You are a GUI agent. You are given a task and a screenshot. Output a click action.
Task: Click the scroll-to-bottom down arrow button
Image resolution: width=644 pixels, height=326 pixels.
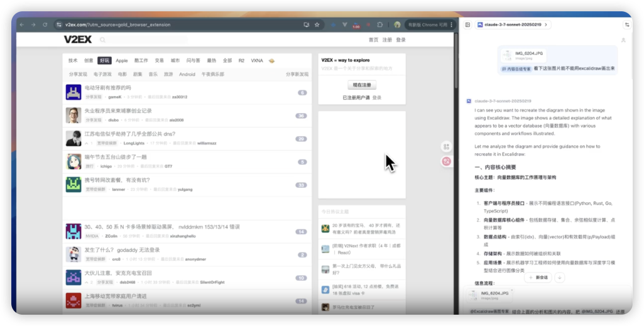(559, 278)
